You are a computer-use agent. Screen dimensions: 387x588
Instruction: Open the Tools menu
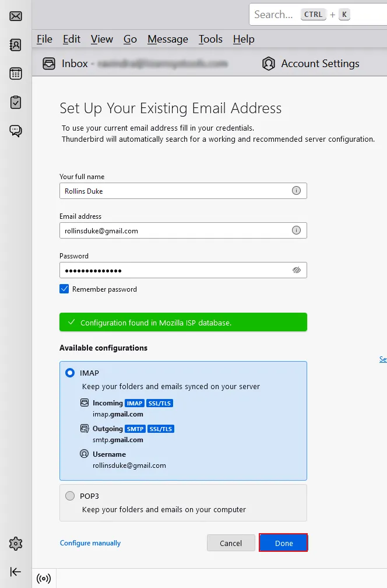pyautogui.click(x=210, y=39)
